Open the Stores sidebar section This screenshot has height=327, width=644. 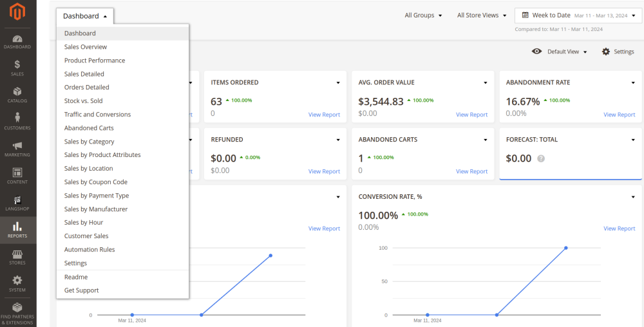[17, 257]
